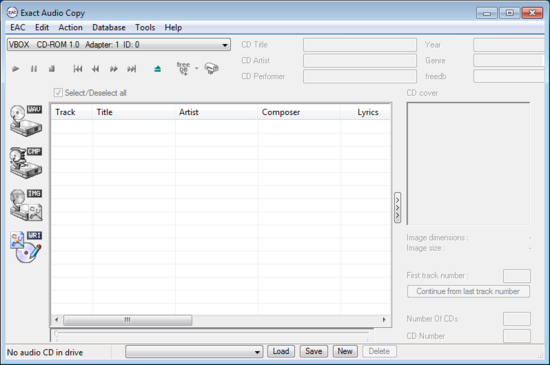Viewport: 550px width, 365px height.
Task: Click the CD Title input field
Action: (x=360, y=45)
